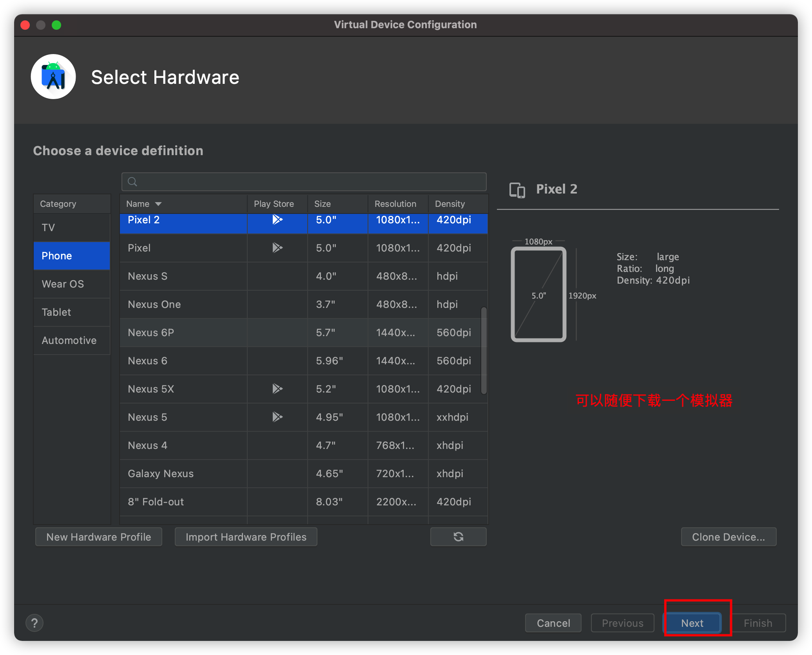Image resolution: width=812 pixels, height=655 pixels.
Task: Click the green macOS zoom window button
Action: point(56,25)
